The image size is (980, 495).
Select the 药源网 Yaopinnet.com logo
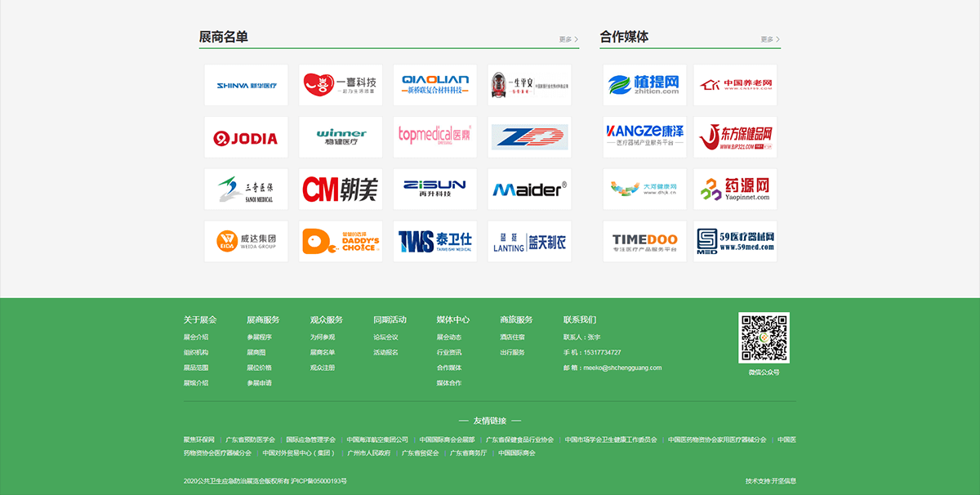pyautogui.click(x=736, y=190)
